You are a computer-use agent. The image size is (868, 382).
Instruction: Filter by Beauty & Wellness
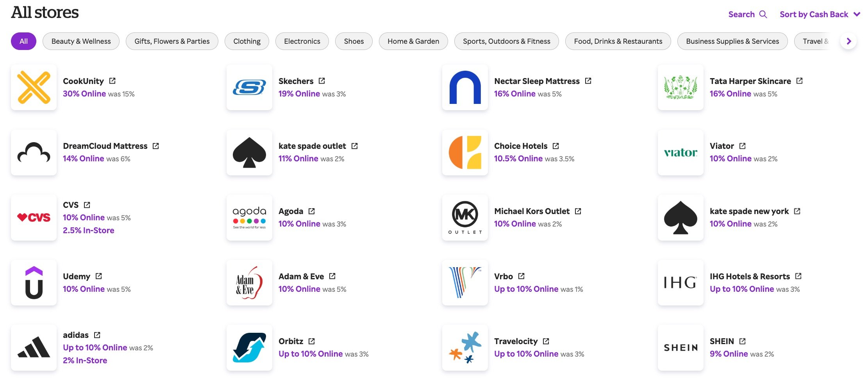coord(81,41)
